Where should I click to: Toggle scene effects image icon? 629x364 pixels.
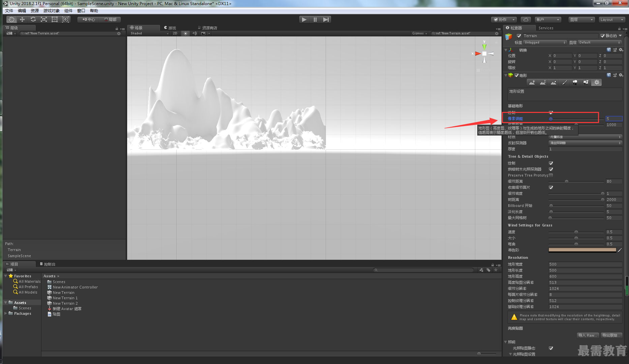click(203, 33)
